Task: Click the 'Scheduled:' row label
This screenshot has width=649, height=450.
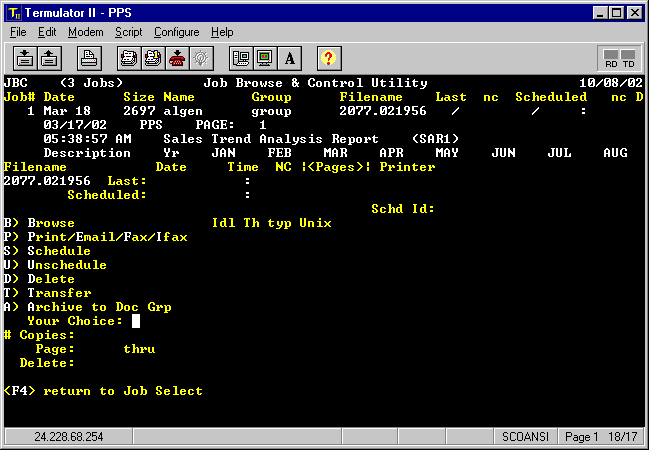Action: pos(107,195)
